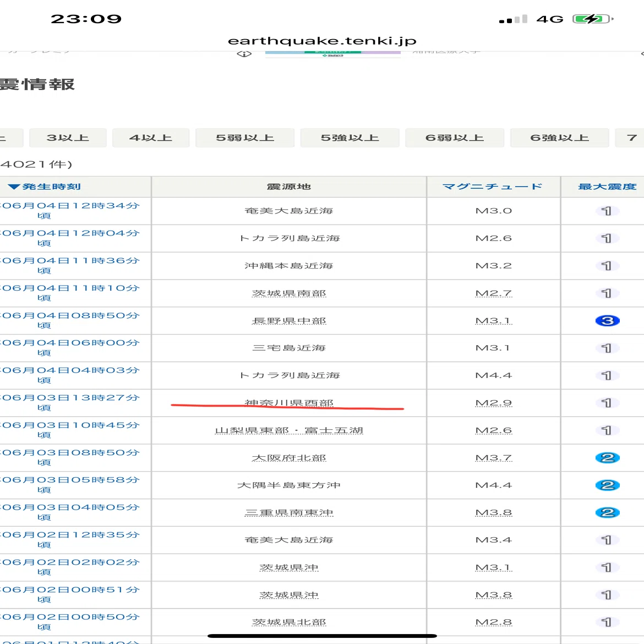The width and height of the screenshot is (644, 644).
Task: Click intensity 1 icon for 沖縄本島近海
Action: point(607,266)
